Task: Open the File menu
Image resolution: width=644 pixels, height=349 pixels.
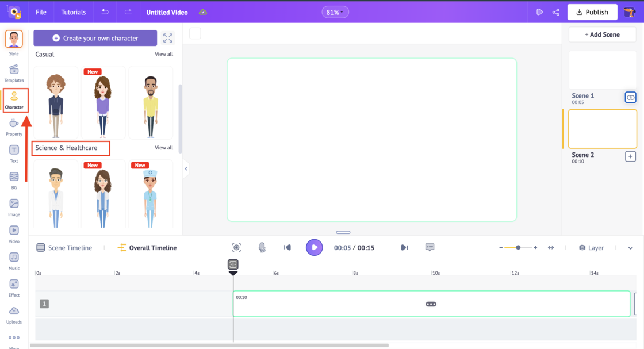Action: [40, 11]
